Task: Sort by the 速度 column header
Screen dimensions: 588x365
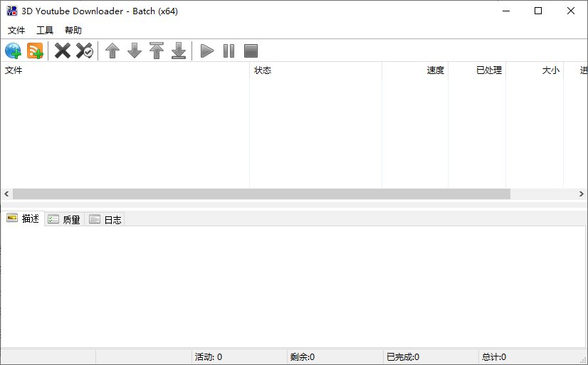Action: 415,70
